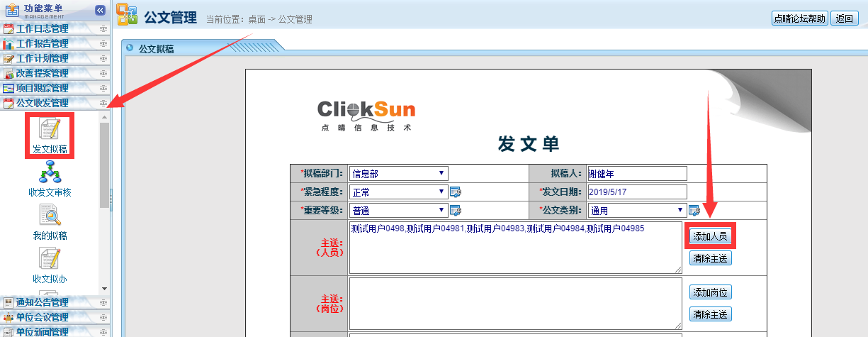Click the picker icon beside 公文类别
This screenshot has width=868, height=337.
(x=694, y=210)
